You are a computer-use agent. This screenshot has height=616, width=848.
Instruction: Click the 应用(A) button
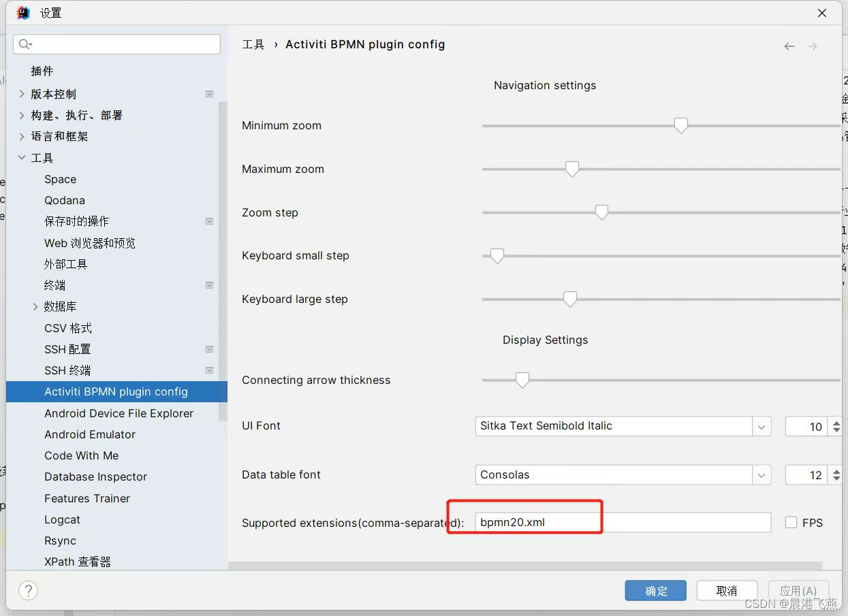[798, 591]
